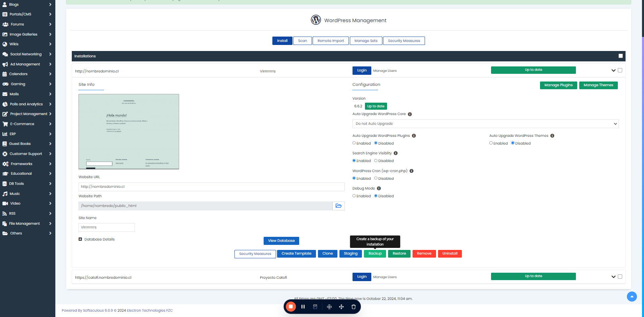Open the Auto Upgrade WordPress Core dropdown
The image size is (644, 317).
(x=485, y=124)
